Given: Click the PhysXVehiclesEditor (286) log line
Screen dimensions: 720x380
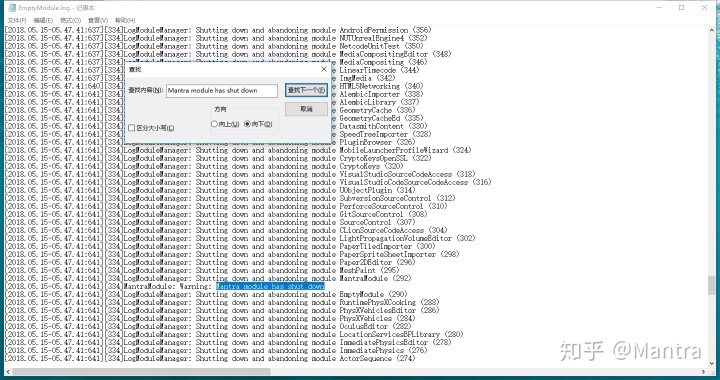Looking at the screenshot, I should click(x=222, y=310).
